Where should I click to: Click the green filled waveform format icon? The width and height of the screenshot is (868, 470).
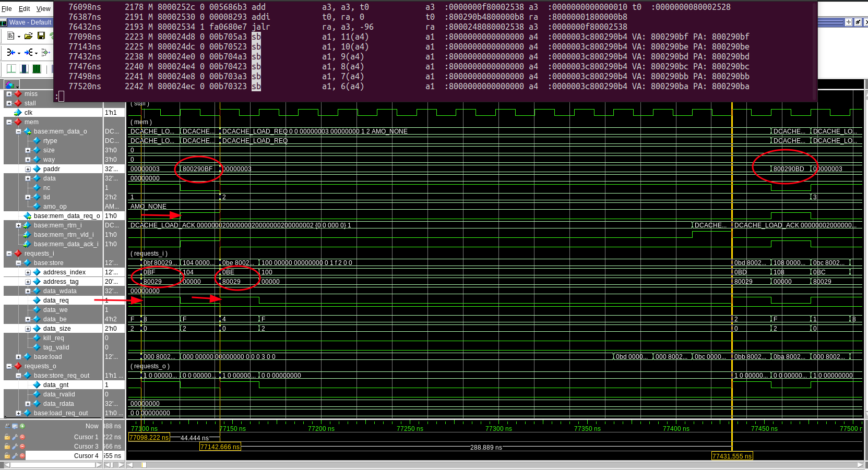point(37,69)
